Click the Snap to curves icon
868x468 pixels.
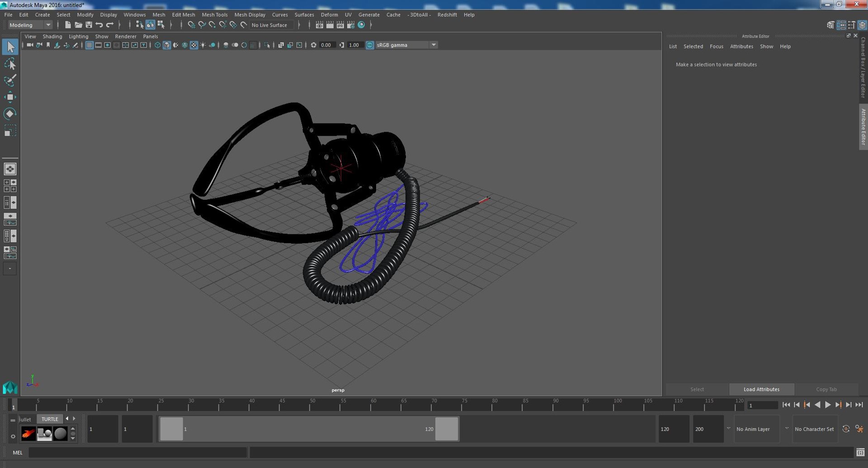click(202, 25)
